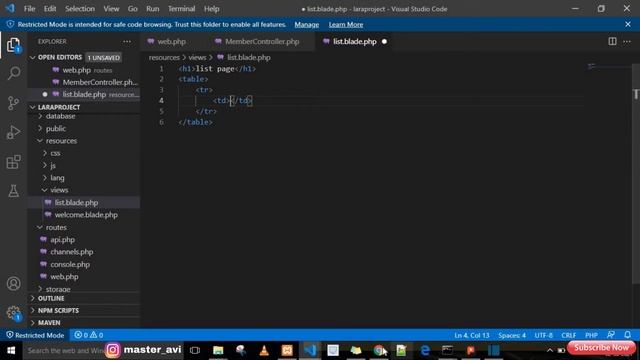The height and width of the screenshot is (360, 640).
Task: Change line endings via CRLF
Action: point(568,335)
